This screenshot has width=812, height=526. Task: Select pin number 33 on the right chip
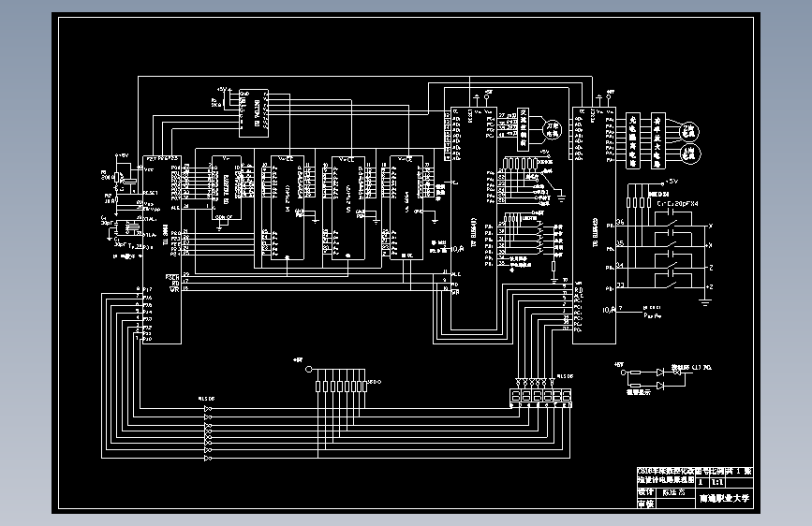point(620,285)
